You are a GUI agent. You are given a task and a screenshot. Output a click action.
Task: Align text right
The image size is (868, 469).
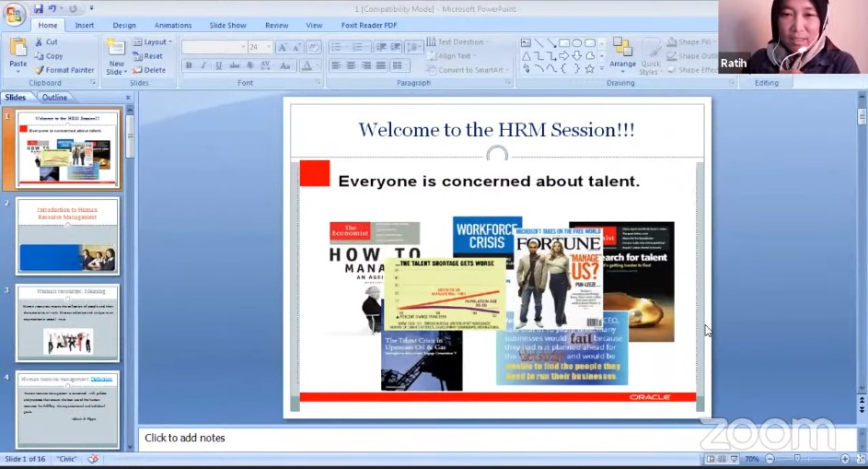click(366, 65)
